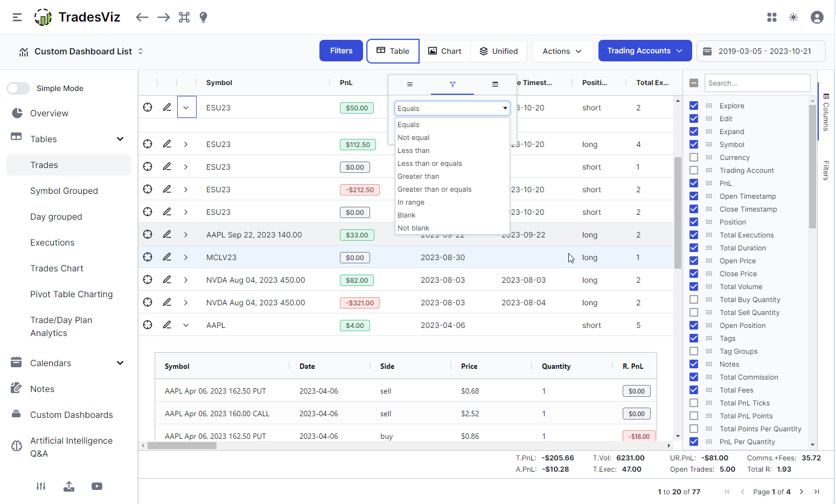Screen dimensions: 836x504
Task: Open Symbol Grouped table
Action: pos(64,191)
